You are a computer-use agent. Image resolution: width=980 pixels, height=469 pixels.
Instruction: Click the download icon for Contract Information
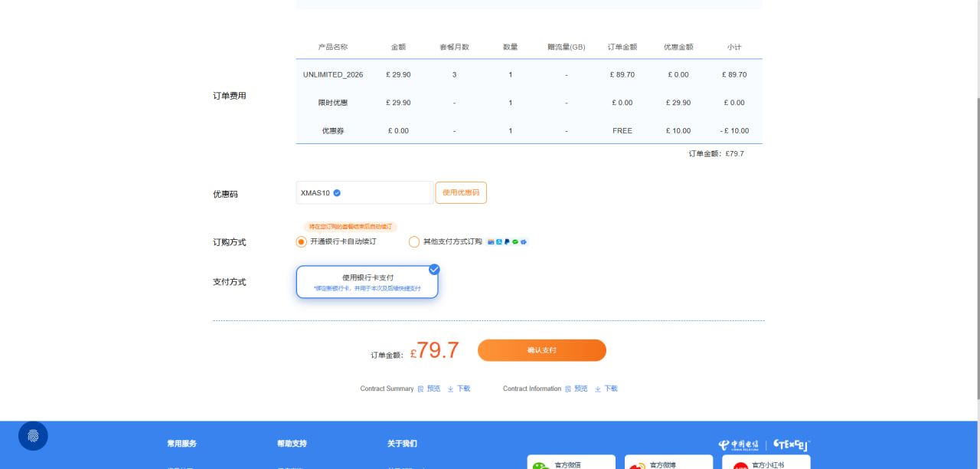point(598,389)
